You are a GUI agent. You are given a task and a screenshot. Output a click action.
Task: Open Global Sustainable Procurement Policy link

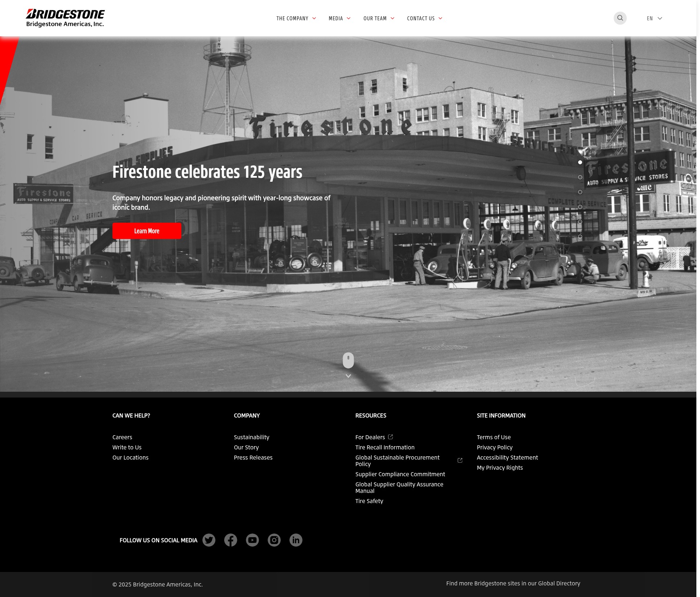pyautogui.click(x=398, y=461)
